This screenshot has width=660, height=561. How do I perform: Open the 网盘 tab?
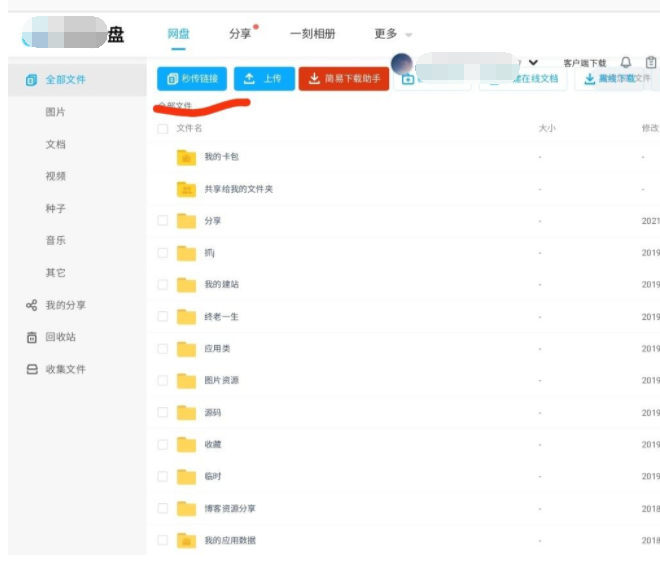[x=178, y=34]
